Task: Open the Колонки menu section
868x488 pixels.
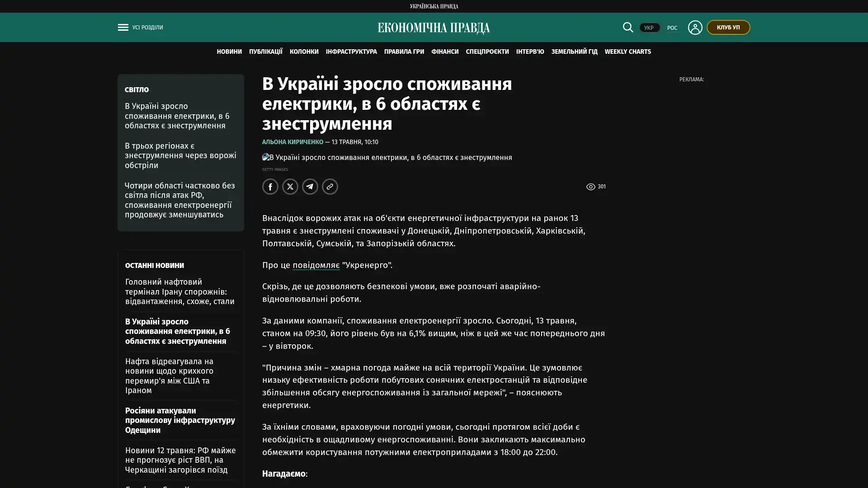Action: (304, 52)
